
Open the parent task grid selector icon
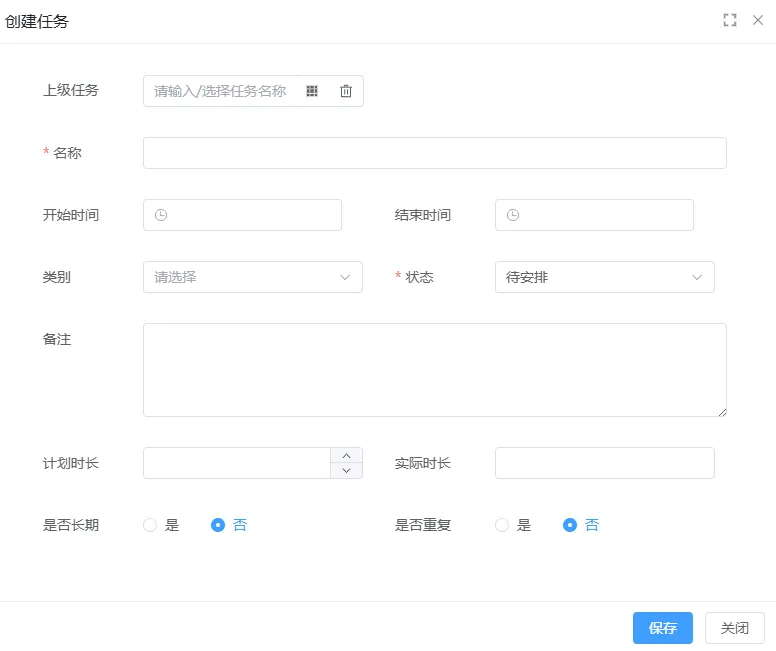pos(312,91)
